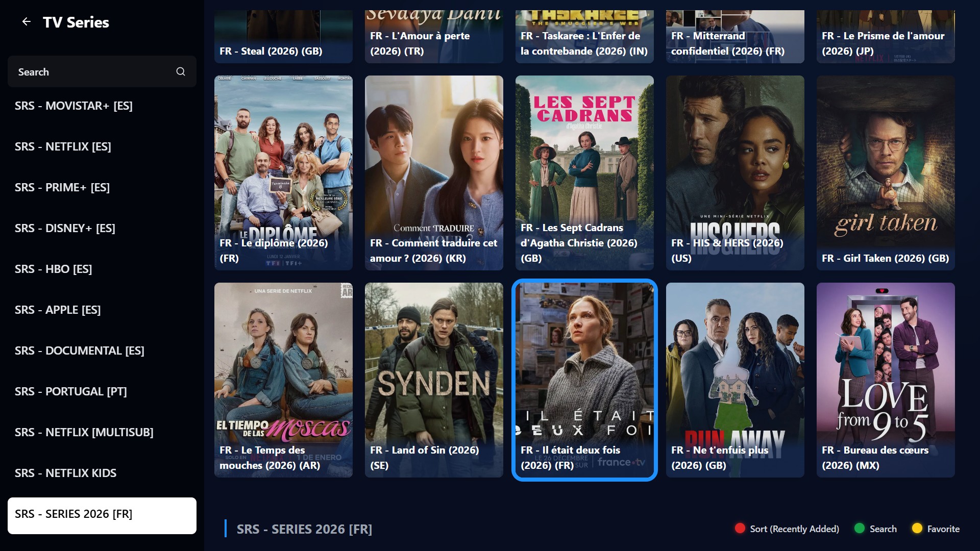Choose the SRS - DISNEY+ [ES] category

tap(102, 228)
